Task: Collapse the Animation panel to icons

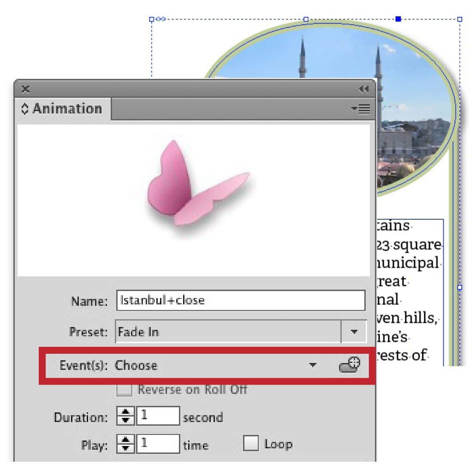Action: (x=363, y=89)
